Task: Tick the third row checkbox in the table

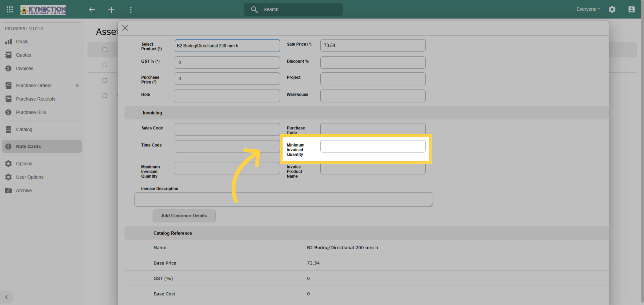Action: coord(105,80)
